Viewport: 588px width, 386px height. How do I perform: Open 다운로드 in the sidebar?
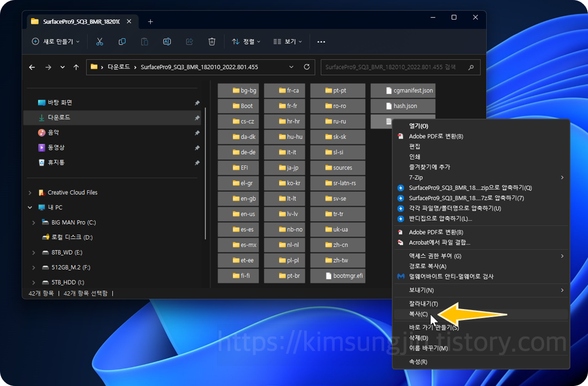click(112, 117)
